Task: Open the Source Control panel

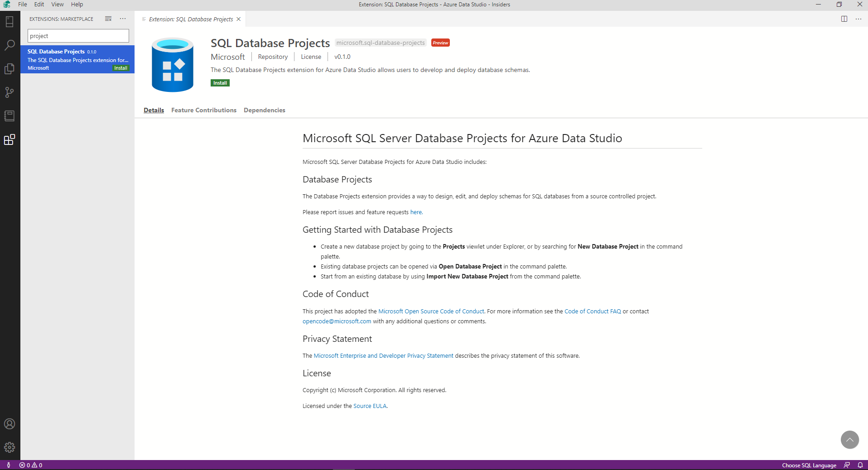Action: tap(10, 92)
